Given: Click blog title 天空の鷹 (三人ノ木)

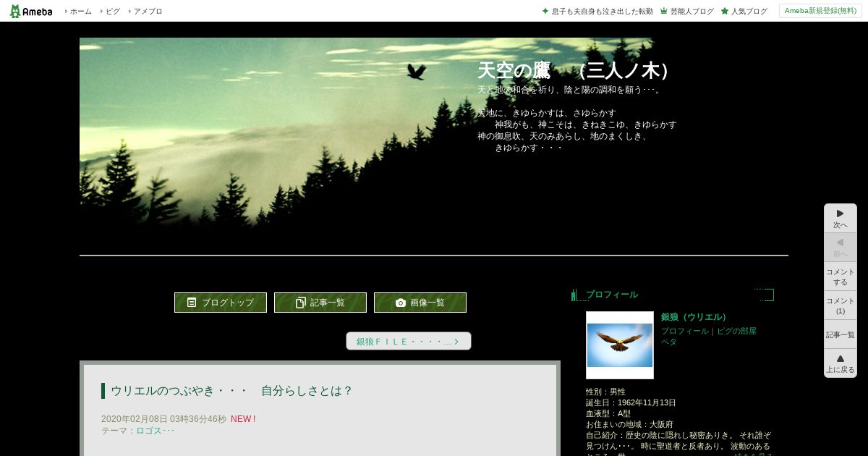Looking at the screenshot, I should 576,70.
